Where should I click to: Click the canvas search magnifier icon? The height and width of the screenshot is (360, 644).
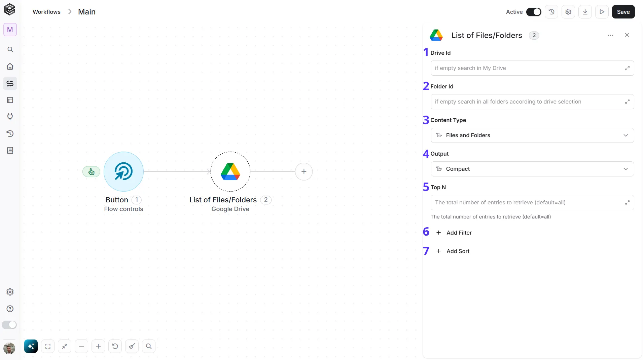[149, 346]
